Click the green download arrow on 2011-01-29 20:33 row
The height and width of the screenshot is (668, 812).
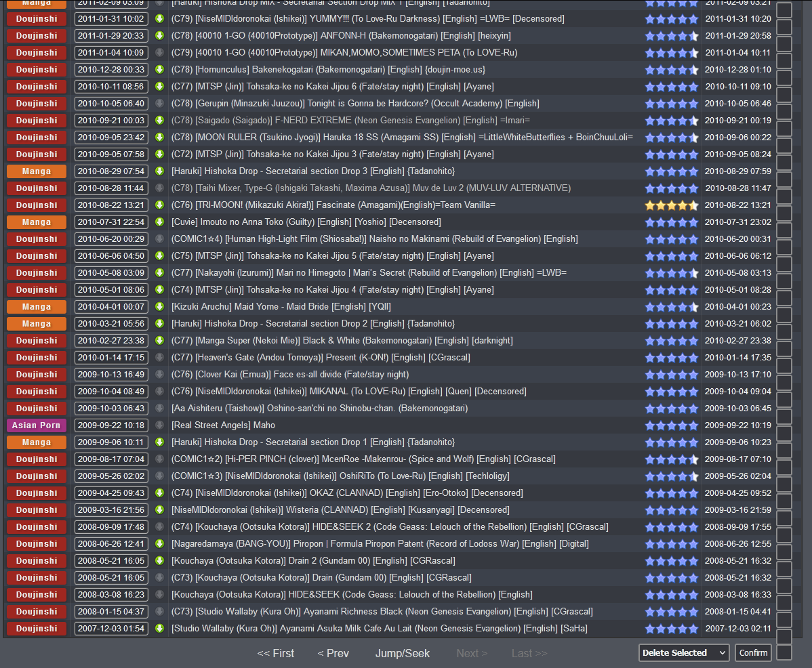coord(159,36)
